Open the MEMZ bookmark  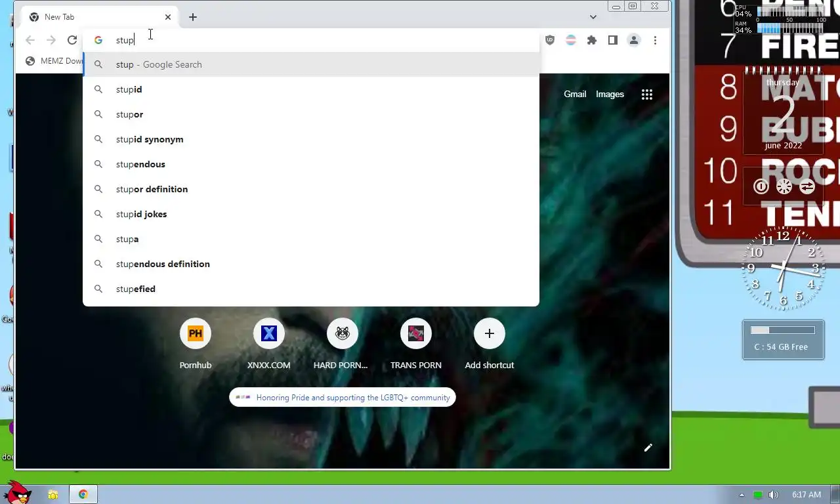pos(54,61)
